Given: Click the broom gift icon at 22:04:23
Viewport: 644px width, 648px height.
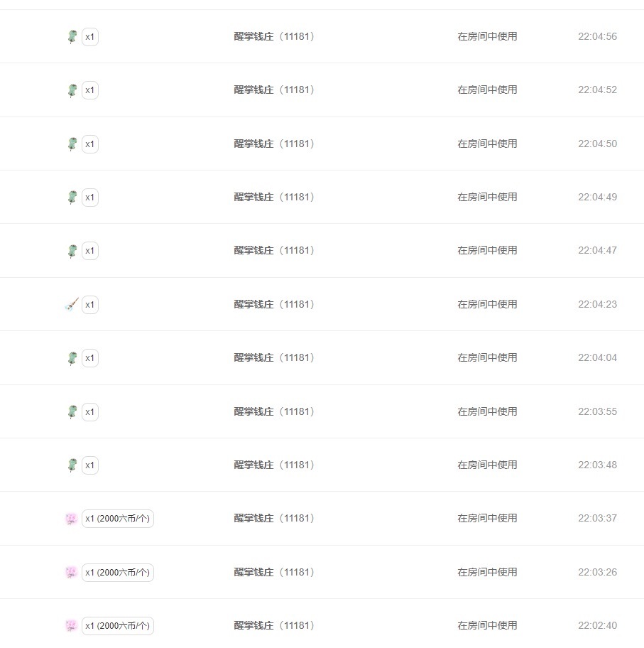Looking at the screenshot, I should (72, 305).
